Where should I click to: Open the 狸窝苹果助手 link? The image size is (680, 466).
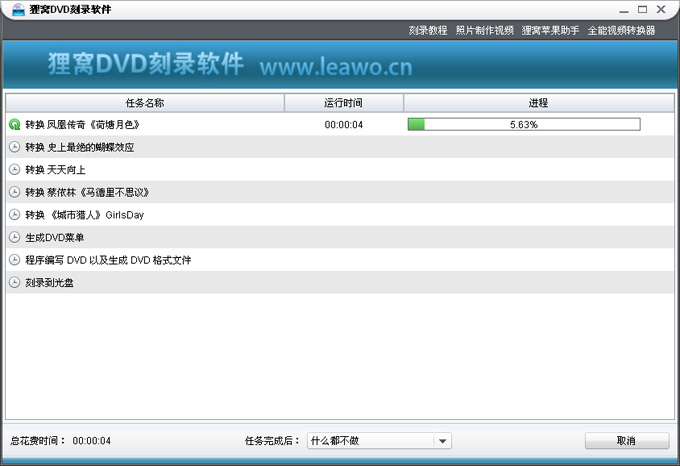tap(550, 30)
